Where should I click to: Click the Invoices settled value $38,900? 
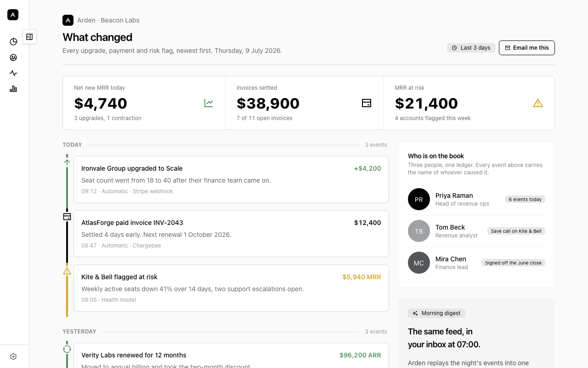268,103
